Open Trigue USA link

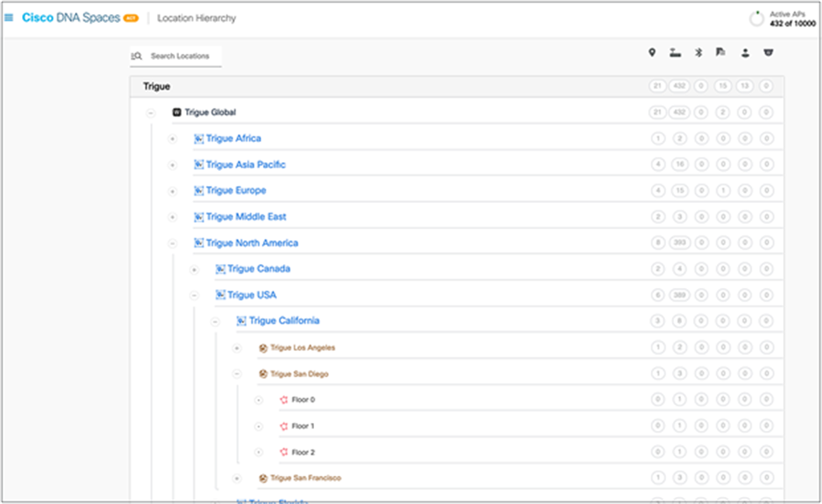[251, 295]
